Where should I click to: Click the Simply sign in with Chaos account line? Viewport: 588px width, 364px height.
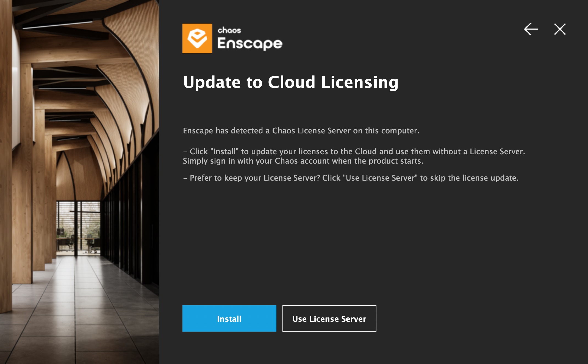pos(303,161)
